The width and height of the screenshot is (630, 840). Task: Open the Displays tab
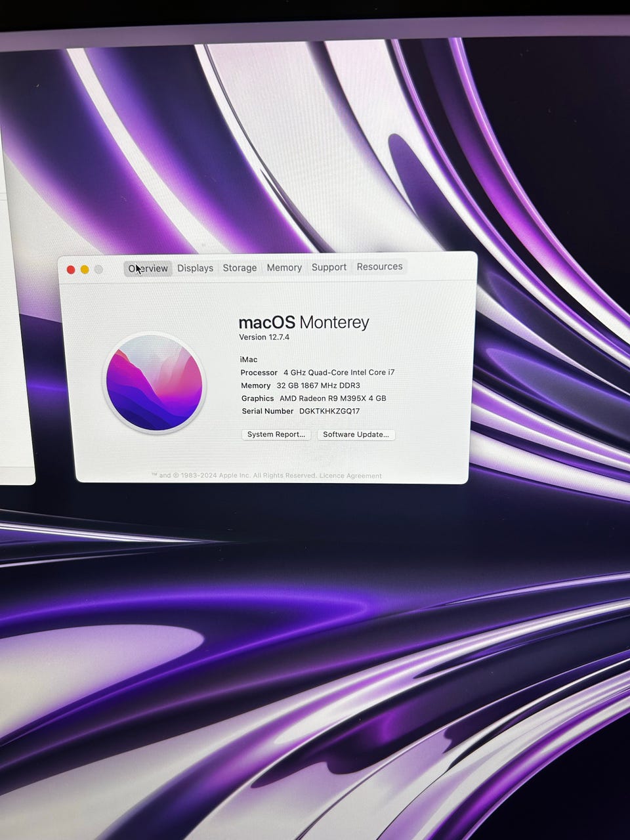point(195,268)
